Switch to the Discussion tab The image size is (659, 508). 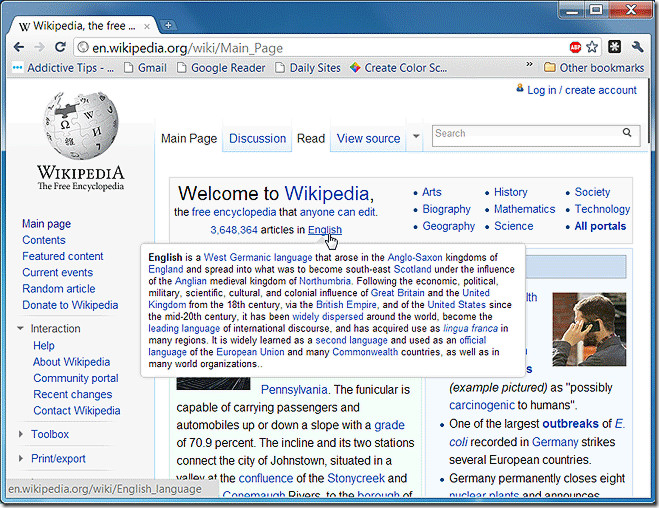click(257, 138)
